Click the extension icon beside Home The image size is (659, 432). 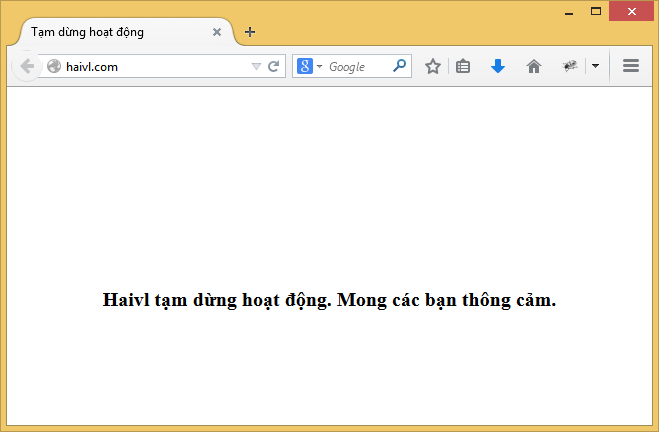click(570, 66)
